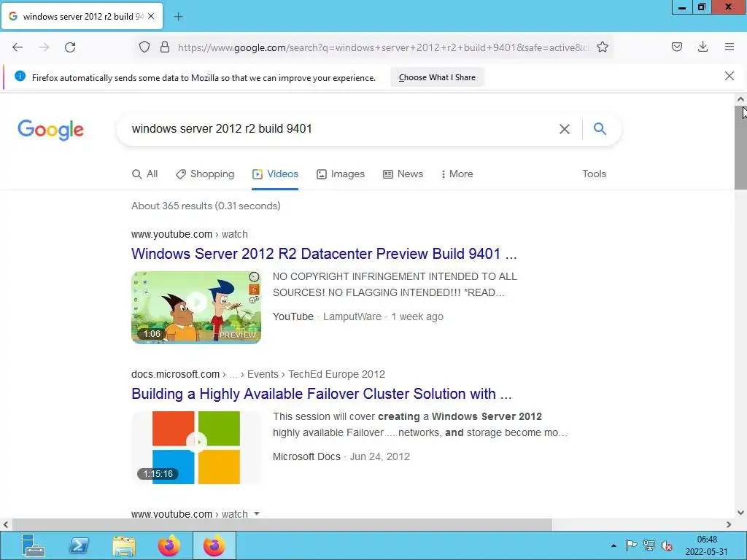Click the URL address bar

pos(382,47)
